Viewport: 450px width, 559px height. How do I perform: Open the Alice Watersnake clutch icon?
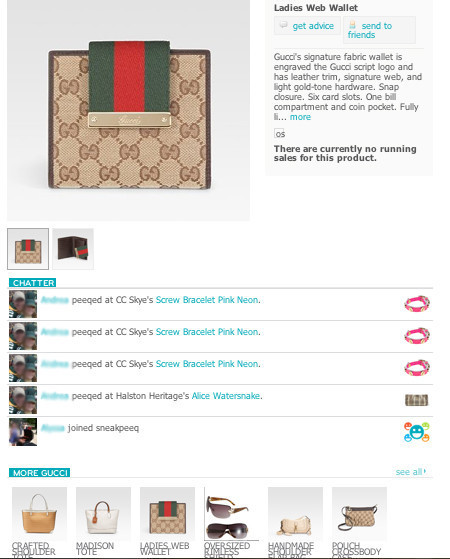tap(416, 400)
